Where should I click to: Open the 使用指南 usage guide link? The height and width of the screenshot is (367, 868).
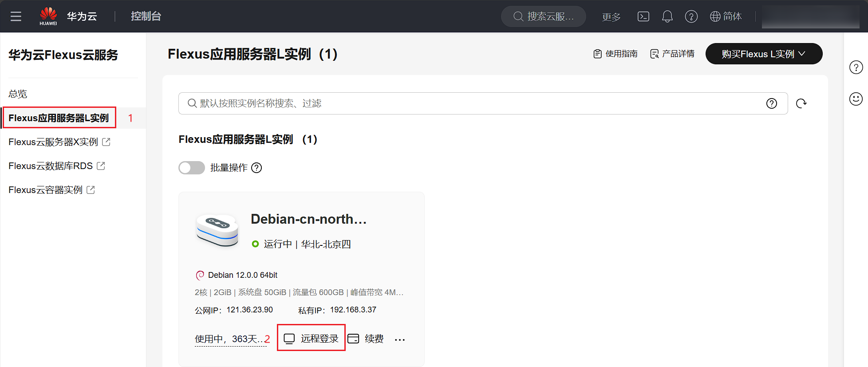pos(615,54)
